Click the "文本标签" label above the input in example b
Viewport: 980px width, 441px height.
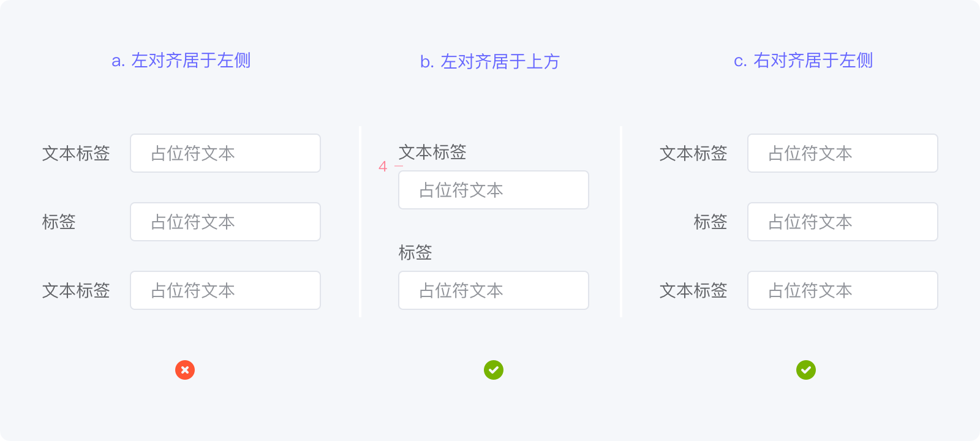(432, 152)
